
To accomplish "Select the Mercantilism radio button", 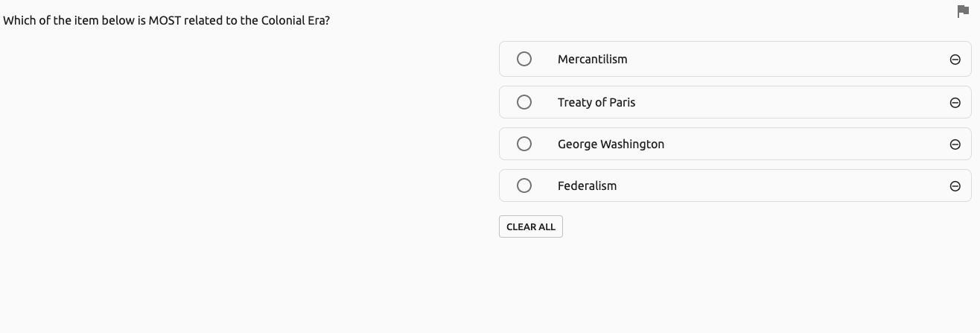I will click(x=524, y=59).
